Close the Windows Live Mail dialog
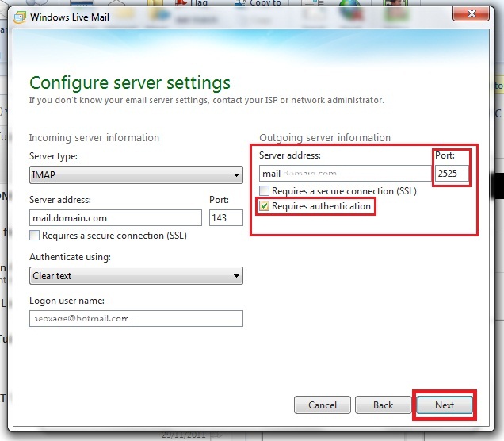This screenshot has width=504, height=441. point(471,13)
